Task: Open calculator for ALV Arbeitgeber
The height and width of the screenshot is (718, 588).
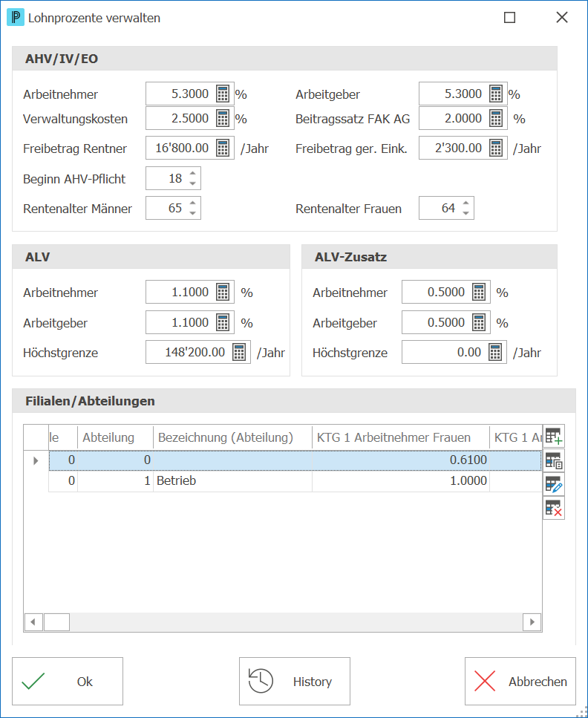Action: tap(223, 322)
